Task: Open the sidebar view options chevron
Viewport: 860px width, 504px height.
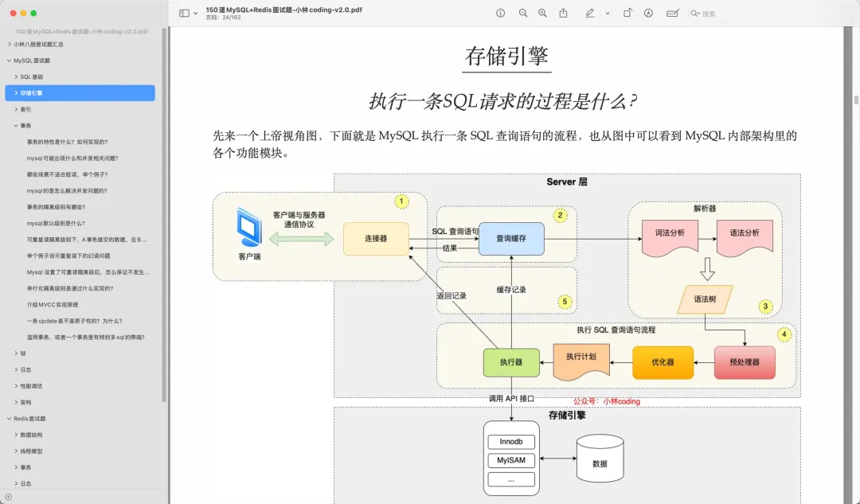Action: [196, 13]
